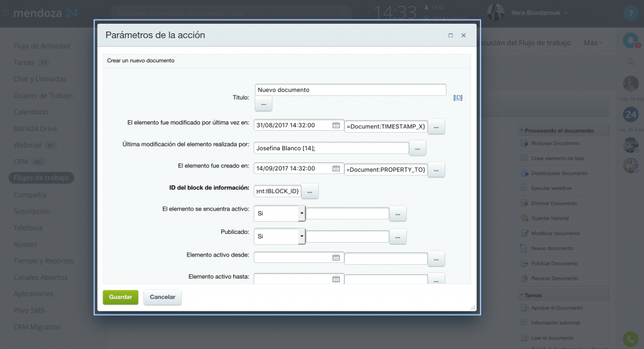The image size is (644, 349).
Task: Open calendar for Elemento activo desde
Action: (336, 257)
